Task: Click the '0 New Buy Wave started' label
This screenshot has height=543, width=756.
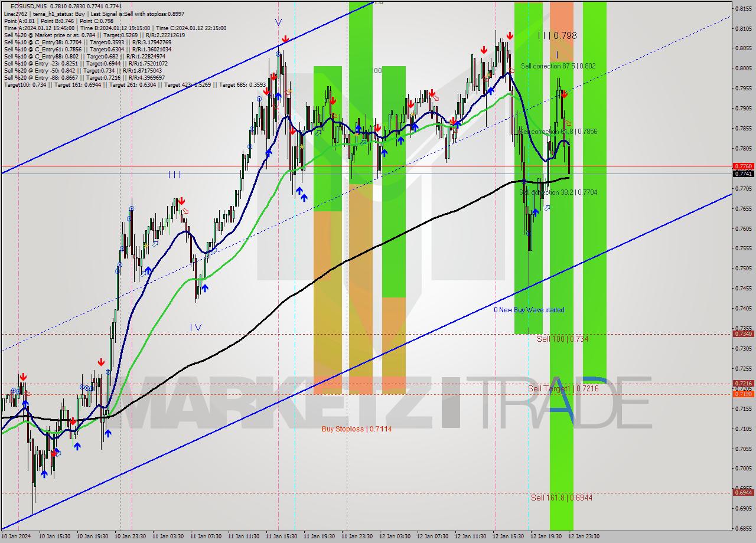Action: coord(529,310)
